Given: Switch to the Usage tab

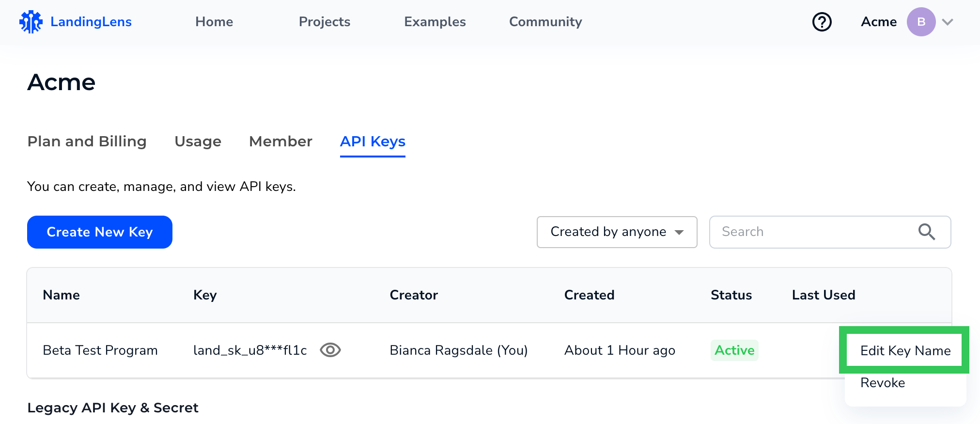Looking at the screenshot, I should click(198, 141).
